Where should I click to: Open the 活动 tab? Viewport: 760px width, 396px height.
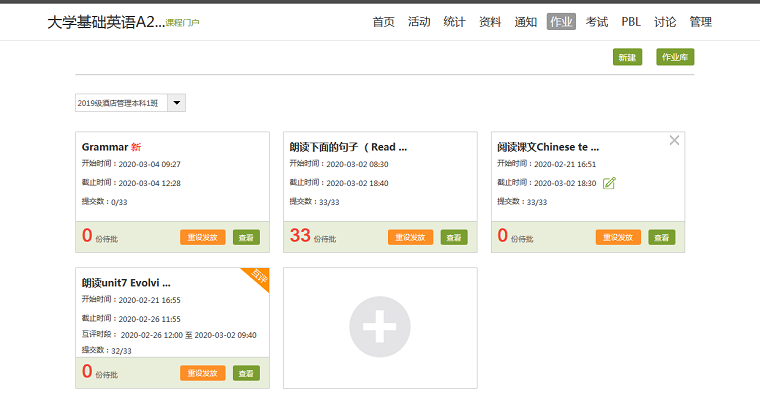point(419,22)
